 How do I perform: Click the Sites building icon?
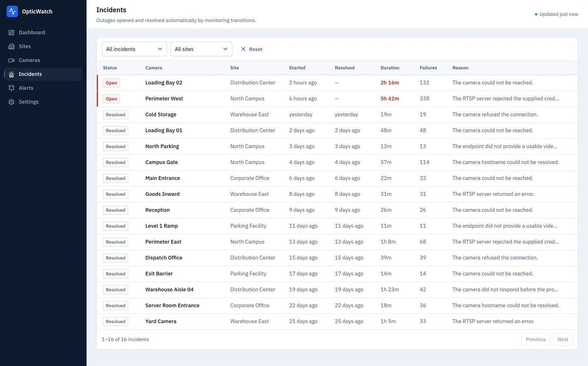tap(11, 47)
